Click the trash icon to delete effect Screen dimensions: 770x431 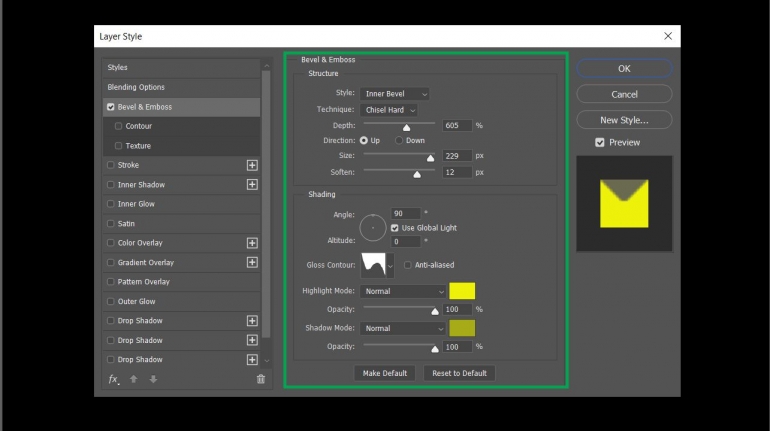[x=261, y=379]
